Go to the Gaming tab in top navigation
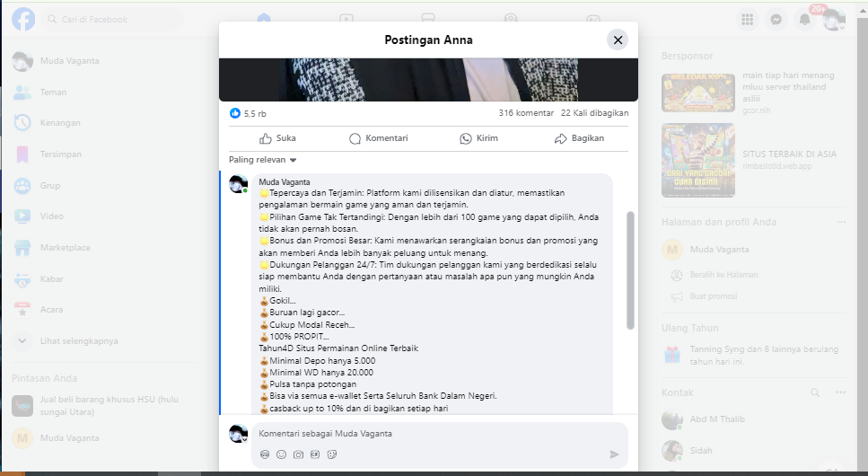 click(592, 18)
